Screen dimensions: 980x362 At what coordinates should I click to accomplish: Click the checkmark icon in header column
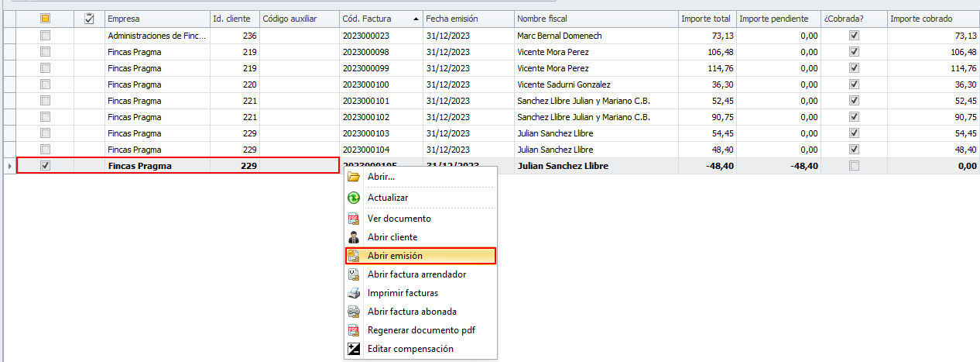[89, 19]
